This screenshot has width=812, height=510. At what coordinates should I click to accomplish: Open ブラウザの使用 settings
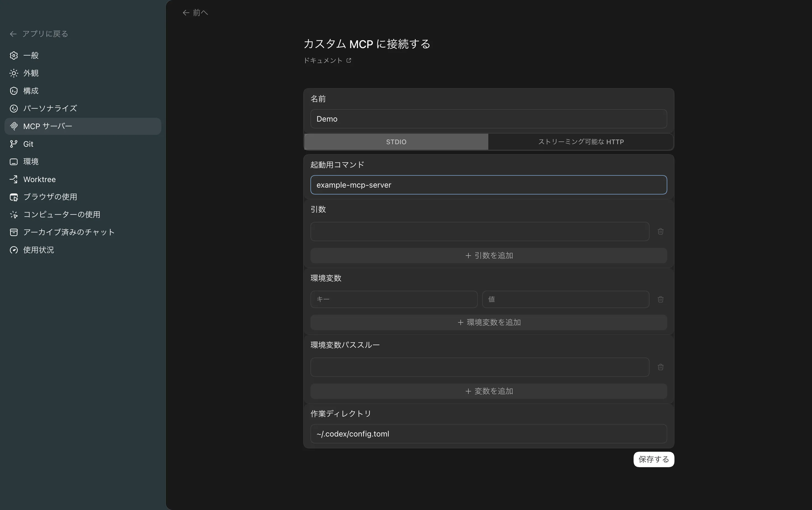[x=83, y=197]
